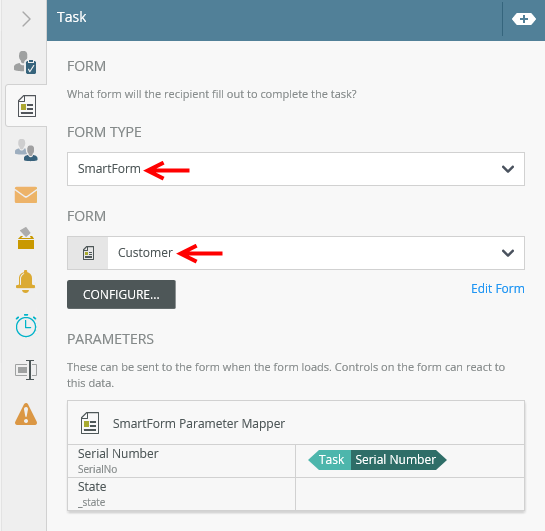The height and width of the screenshot is (531, 545).
Task: Open the Task Details tab icon
Action: 25,63
